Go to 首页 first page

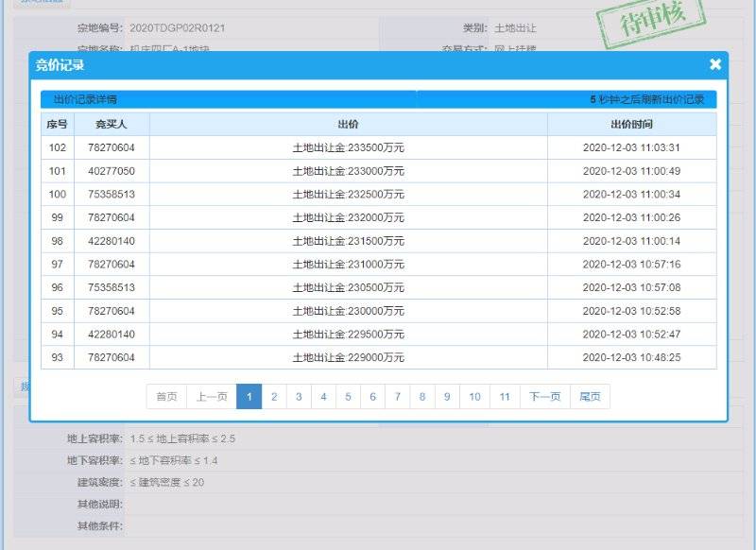point(166,397)
